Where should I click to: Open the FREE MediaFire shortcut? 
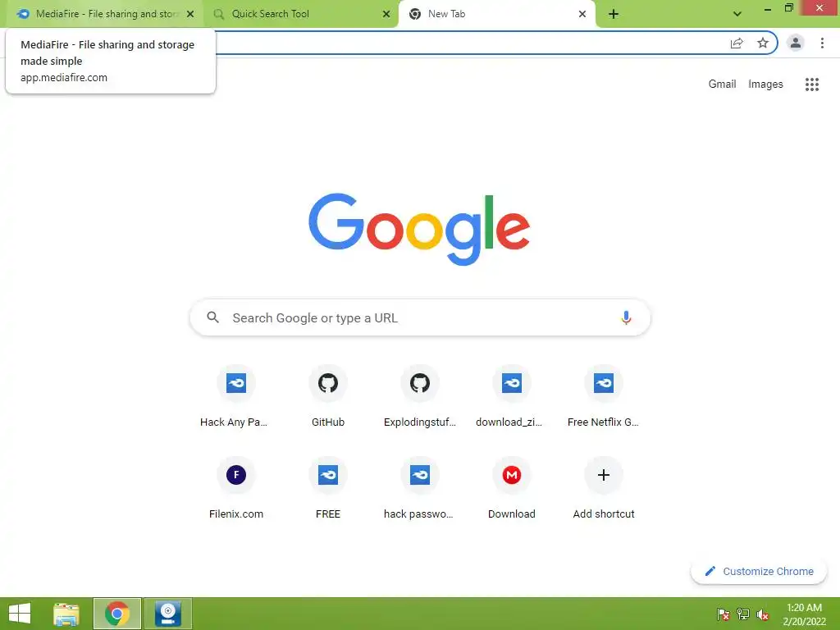328,488
